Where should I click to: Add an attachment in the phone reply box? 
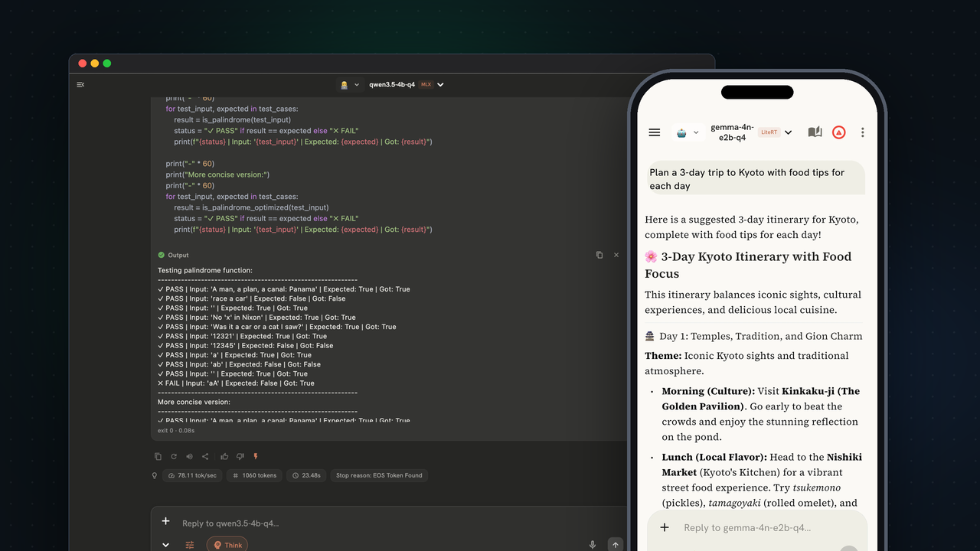(665, 527)
